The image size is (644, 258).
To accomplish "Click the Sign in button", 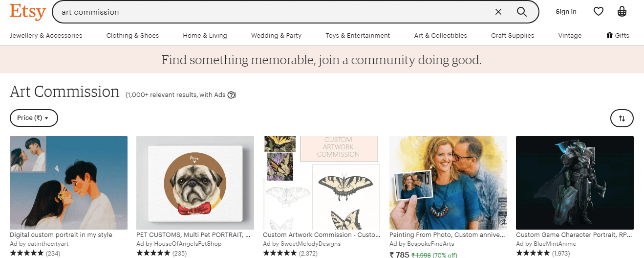I will 566,12.
